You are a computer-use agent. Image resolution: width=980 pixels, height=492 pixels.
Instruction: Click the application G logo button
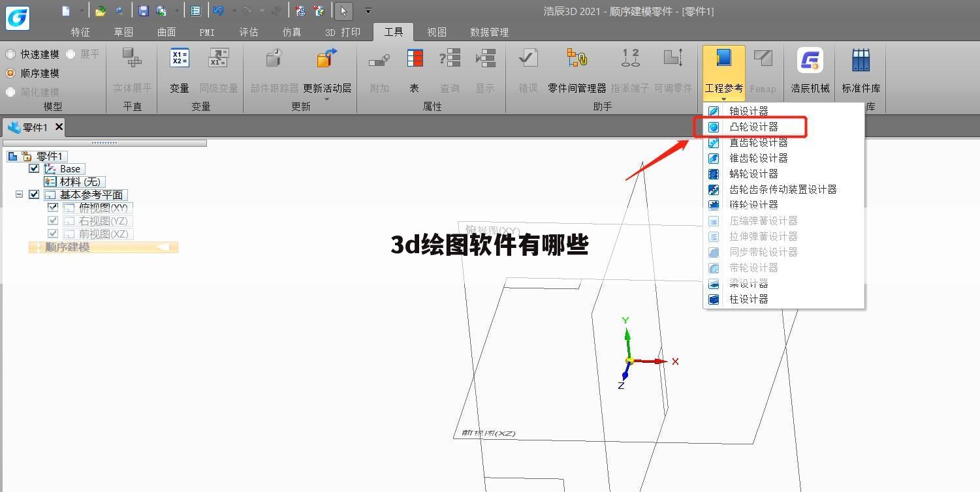point(17,17)
